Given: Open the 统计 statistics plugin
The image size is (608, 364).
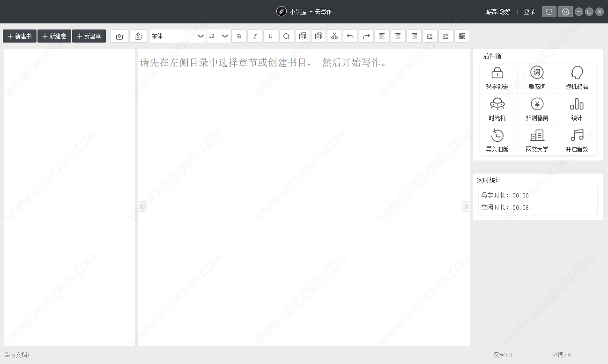Looking at the screenshot, I should 577,109.
